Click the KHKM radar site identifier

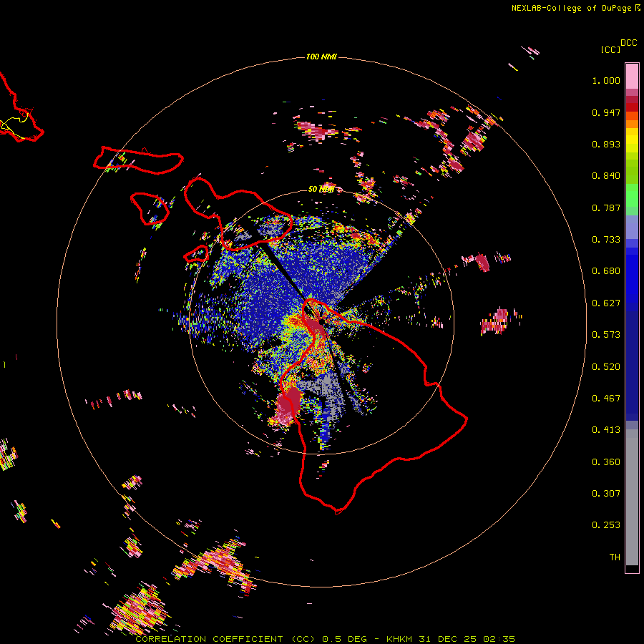399,639
